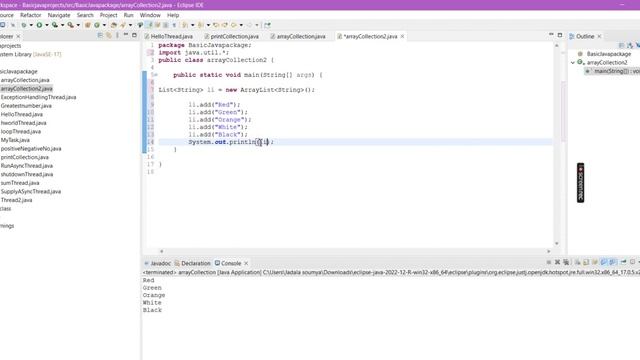640x360 pixels.
Task: Open the Project menu
Action: 108,15
